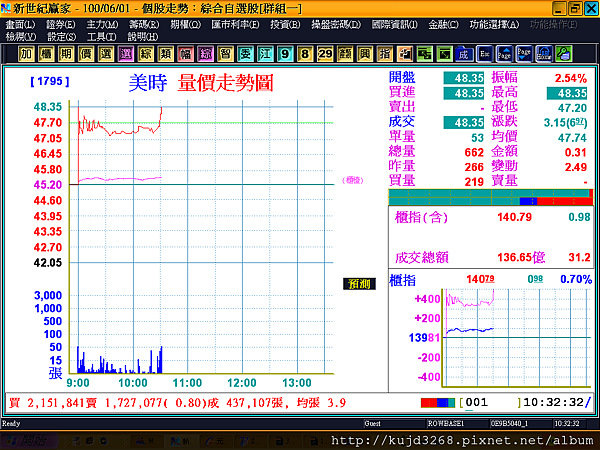Click the buy/sell volume ratio bar
Image resolution: width=600 pixels, height=450 pixels.
pos(491,197)
